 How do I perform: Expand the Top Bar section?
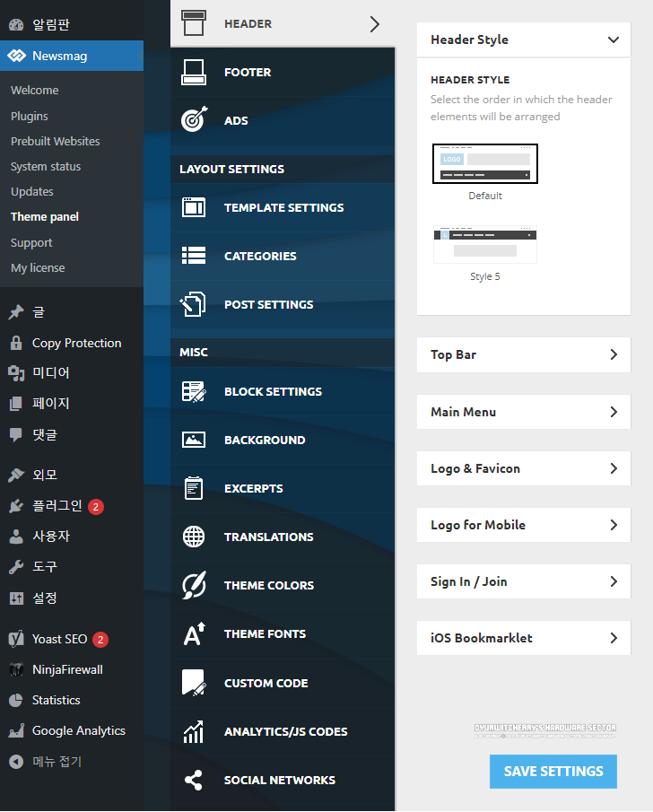tap(524, 354)
